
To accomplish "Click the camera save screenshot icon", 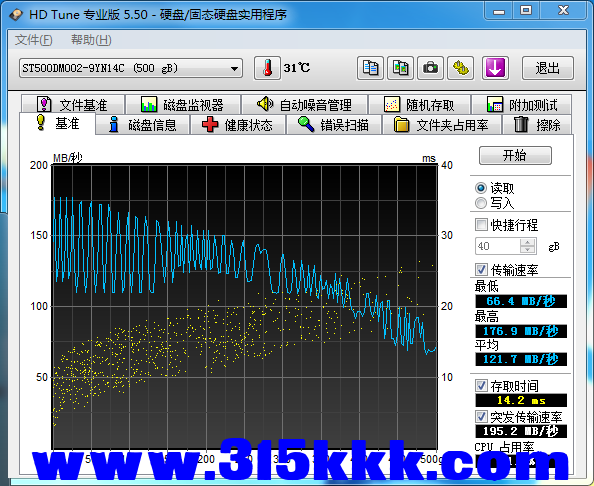I will (430, 68).
